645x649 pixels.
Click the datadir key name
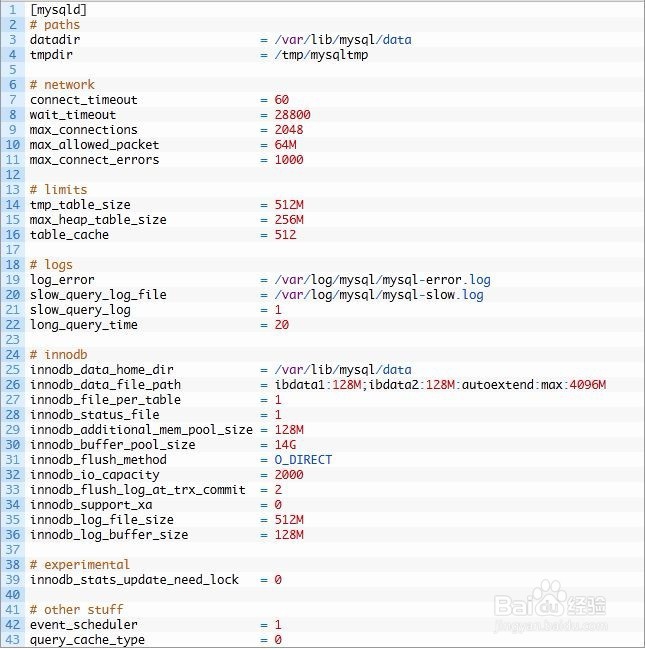55,39
